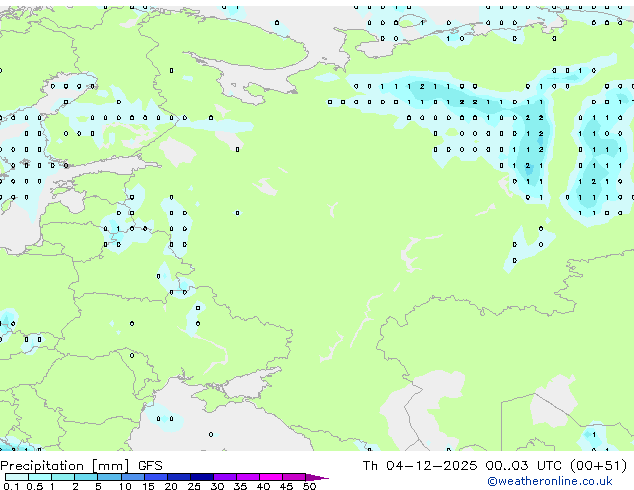
Task: Select the 2–5 mm legend color box
Action: click(86, 477)
